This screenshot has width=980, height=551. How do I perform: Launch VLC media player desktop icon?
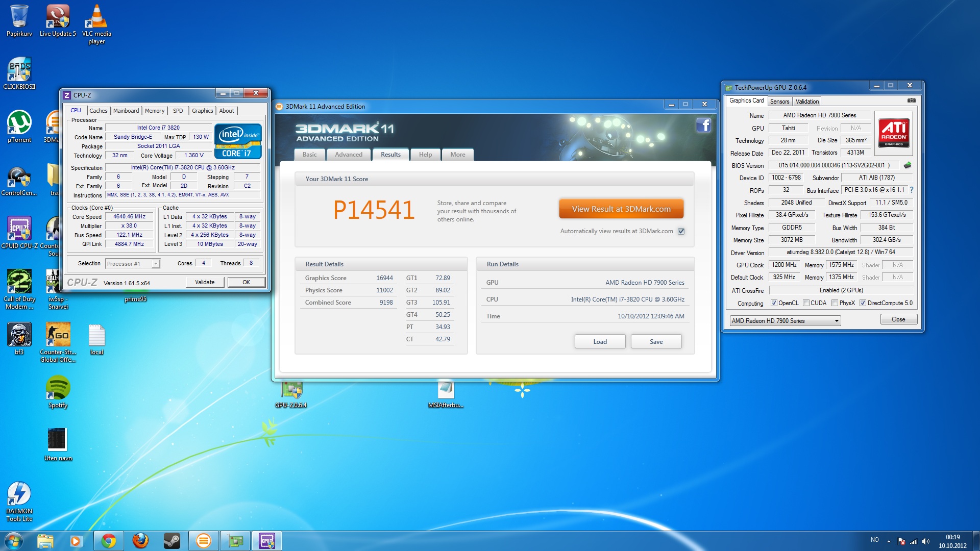(x=96, y=24)
